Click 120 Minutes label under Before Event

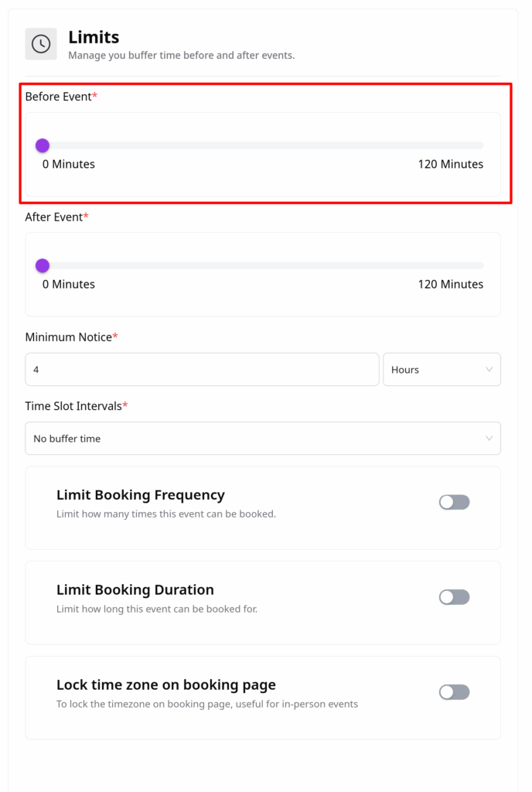click(450, 164)
